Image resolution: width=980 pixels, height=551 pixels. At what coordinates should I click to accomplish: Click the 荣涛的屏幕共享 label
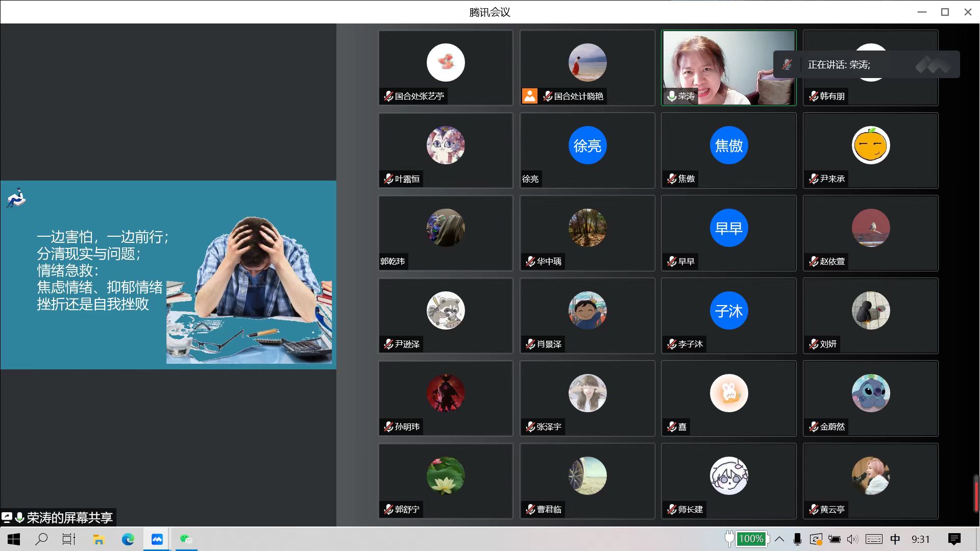[69, 518]
